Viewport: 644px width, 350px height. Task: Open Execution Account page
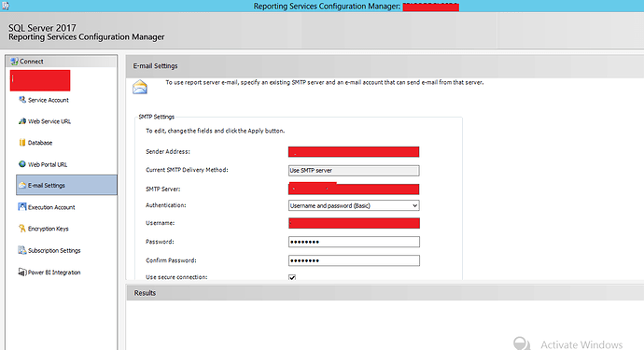[x=51, y=207]
